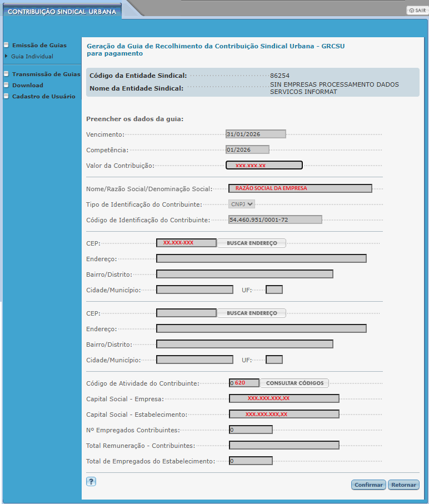Screen dimensions: 429x504
Task: Click the Confirmar button
Action: click(x=368, y=485)
